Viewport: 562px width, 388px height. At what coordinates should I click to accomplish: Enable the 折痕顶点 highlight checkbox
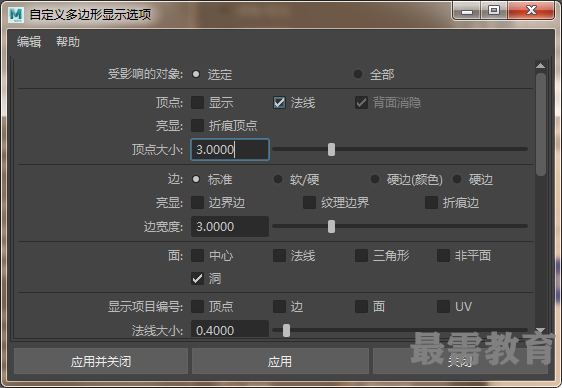coord(197,125)
